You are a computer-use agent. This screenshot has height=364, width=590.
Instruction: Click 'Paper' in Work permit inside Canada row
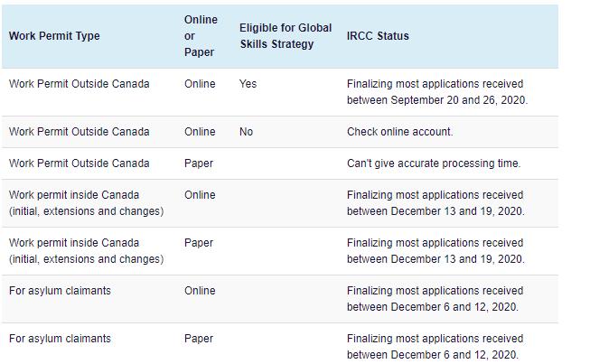click(199, 243)
